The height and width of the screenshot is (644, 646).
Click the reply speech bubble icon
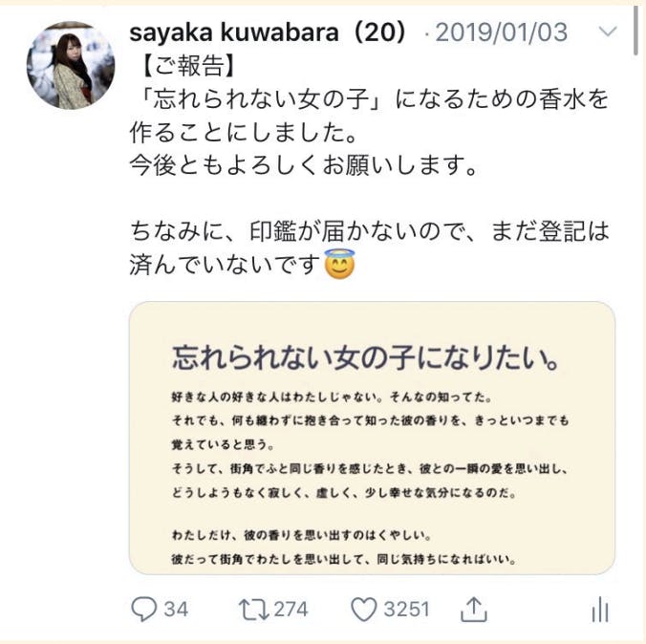(143, 609)
